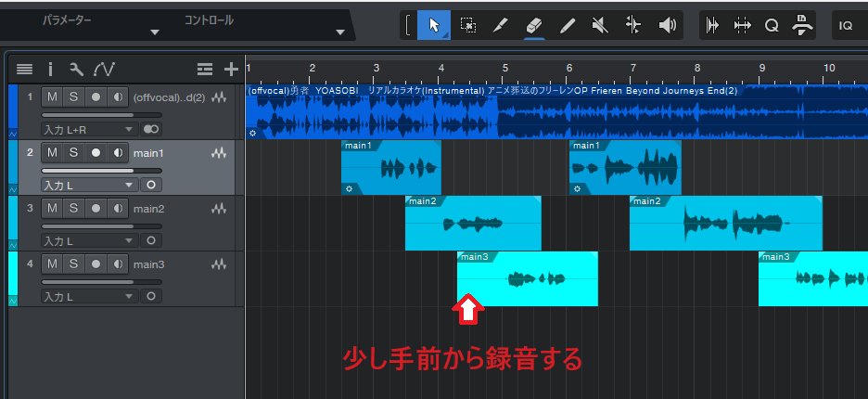Screen dimensions: 868x399
Task: Mute the main1 track
Action: (52, 152)
